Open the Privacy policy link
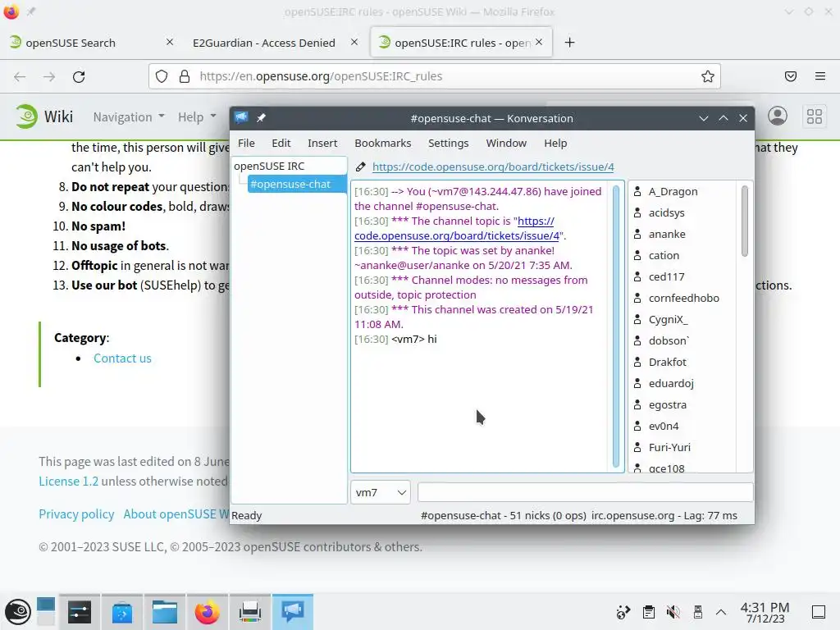The image size is (840, 630). [x=76, y=514]
